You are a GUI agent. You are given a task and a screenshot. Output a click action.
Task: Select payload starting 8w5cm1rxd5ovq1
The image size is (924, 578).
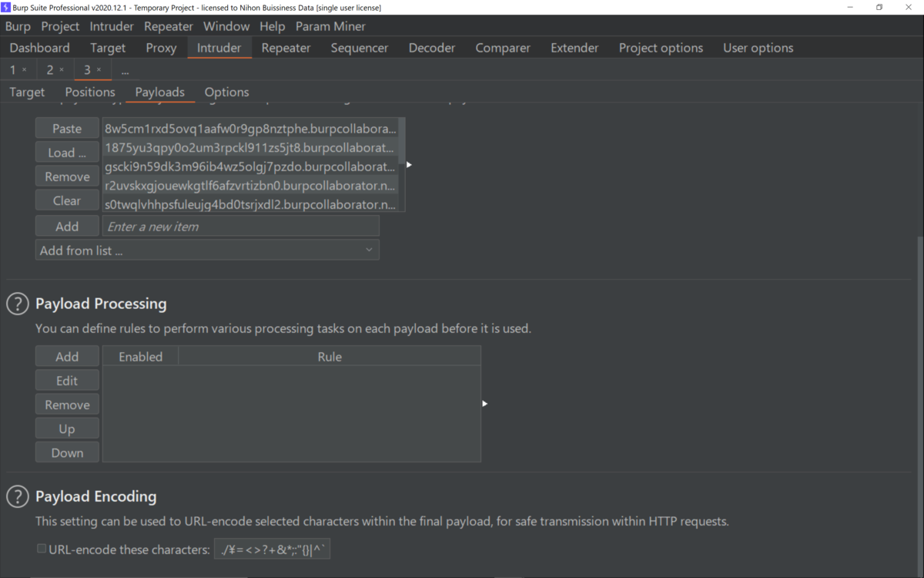pyautogui.click(x=250, y=129)
